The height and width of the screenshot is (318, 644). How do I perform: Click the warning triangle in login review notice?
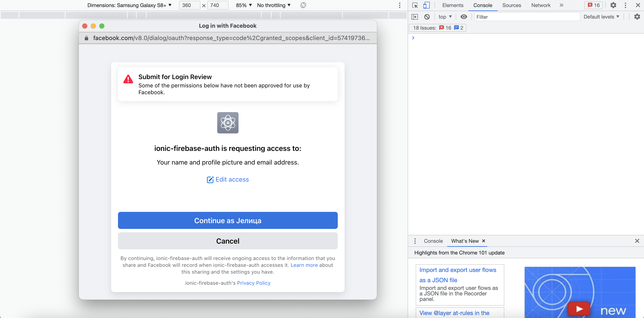(x=128, y=79)
